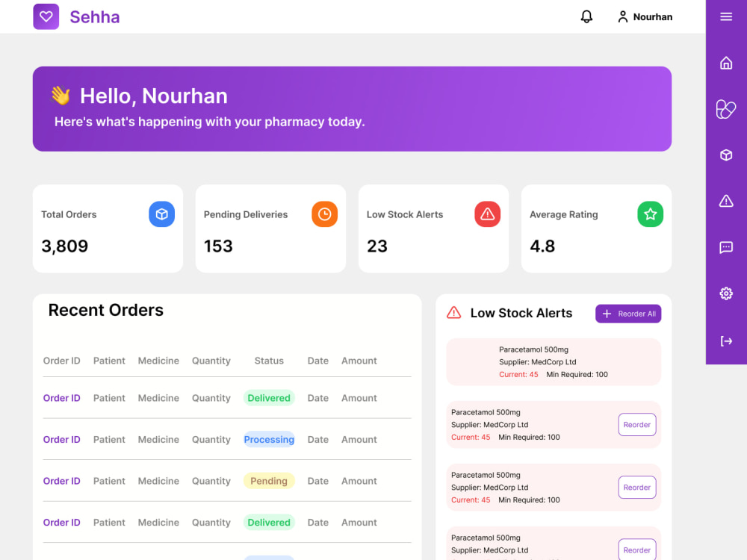Log out using the sidebar exit icon

click(x=725, y=341)
